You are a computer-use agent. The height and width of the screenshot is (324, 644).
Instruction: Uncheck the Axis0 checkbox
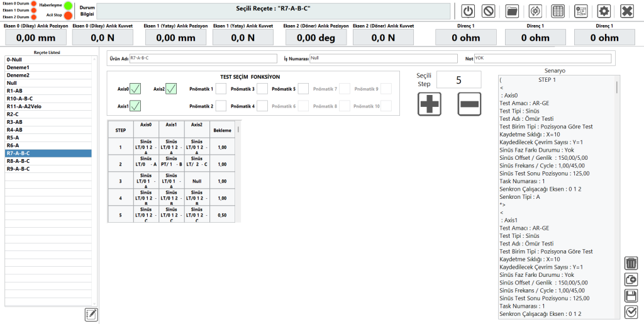pyautogui.click(x=136, y=89)
